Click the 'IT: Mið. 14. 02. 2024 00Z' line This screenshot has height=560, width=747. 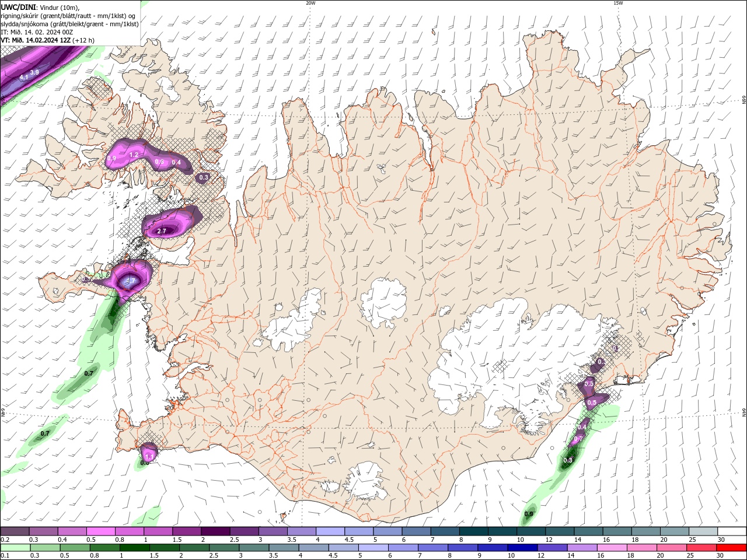pyautogui.click(x=36, y=32)
